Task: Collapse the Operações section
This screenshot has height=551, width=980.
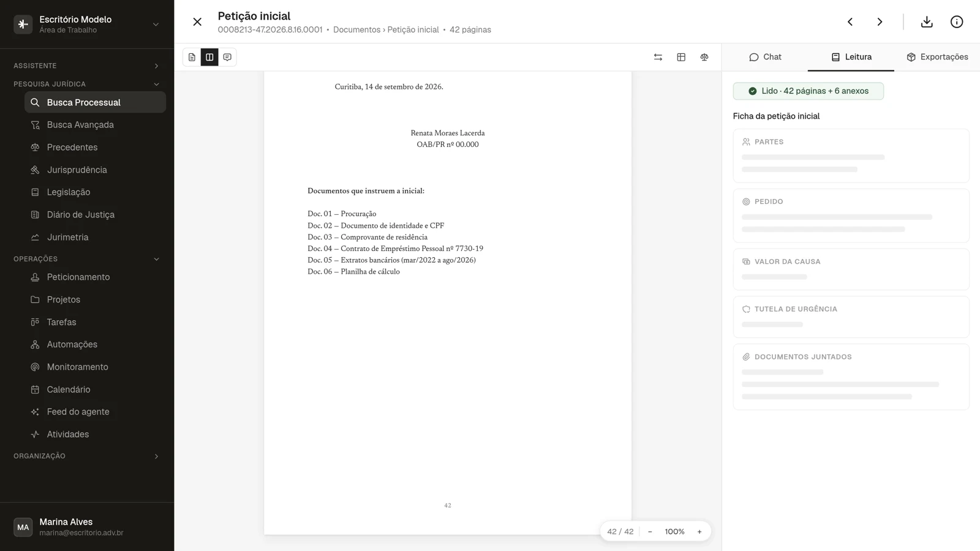Action: pyautogui.click(x=87, y=259)
